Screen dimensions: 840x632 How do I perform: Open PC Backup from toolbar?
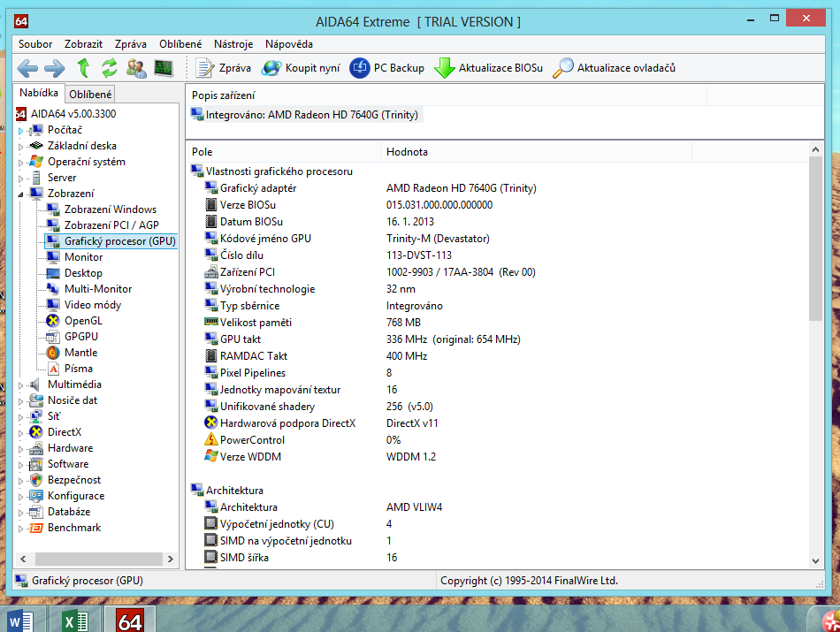387,68
